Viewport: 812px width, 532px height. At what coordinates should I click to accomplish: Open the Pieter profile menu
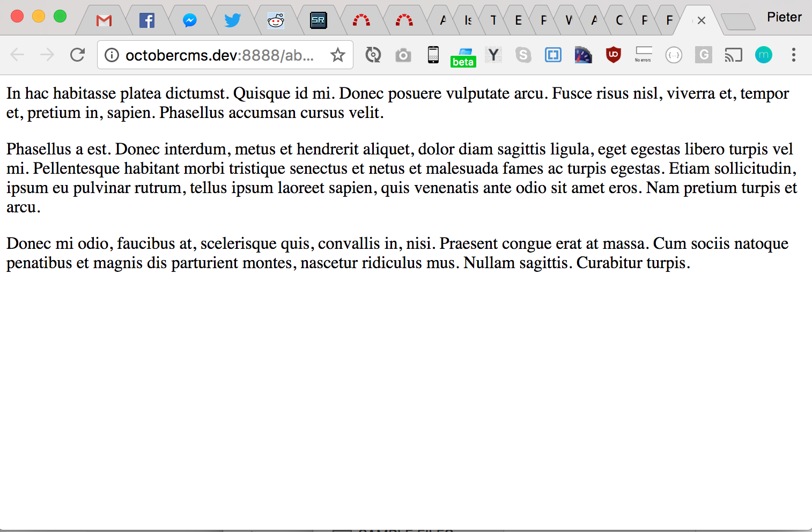[784, 17]
